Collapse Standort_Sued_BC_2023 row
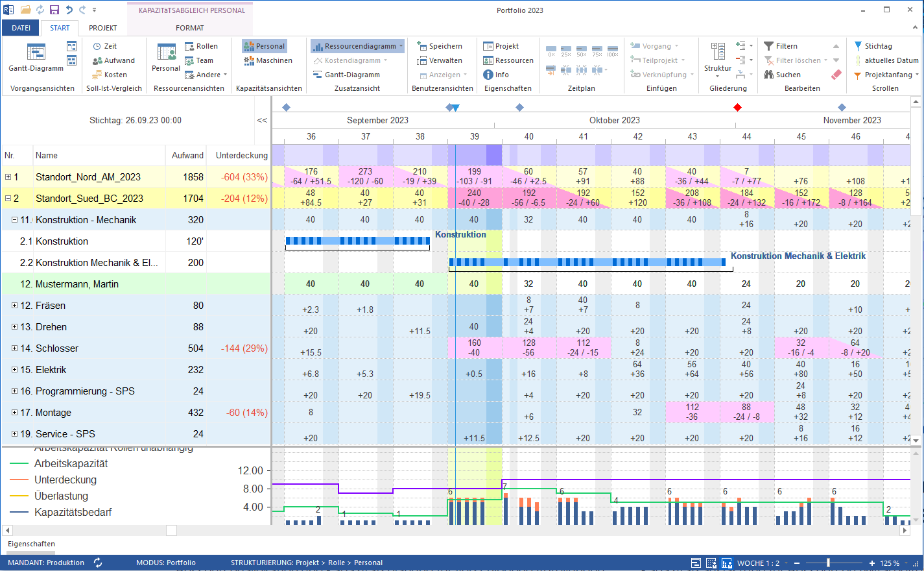This screenshot has height=571, width=924. [8, 198]
